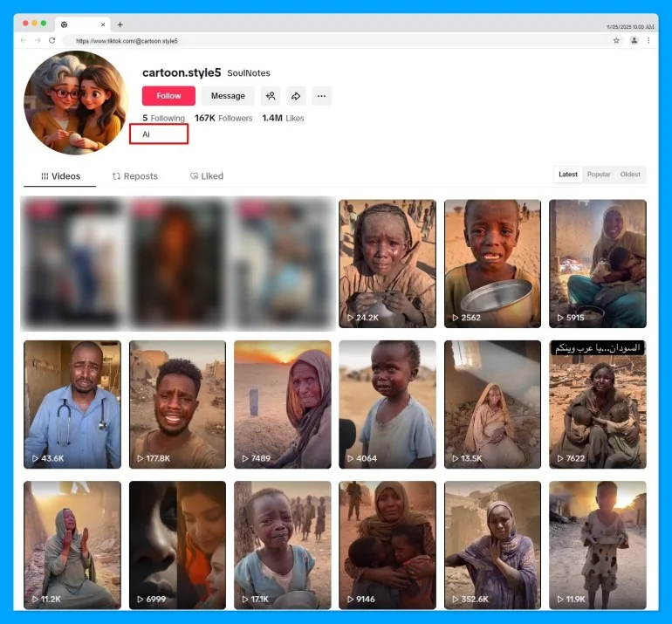Open a new browser tab with plus
The height and width of the screenshot is (624, 672).
[x=120, y=24]
